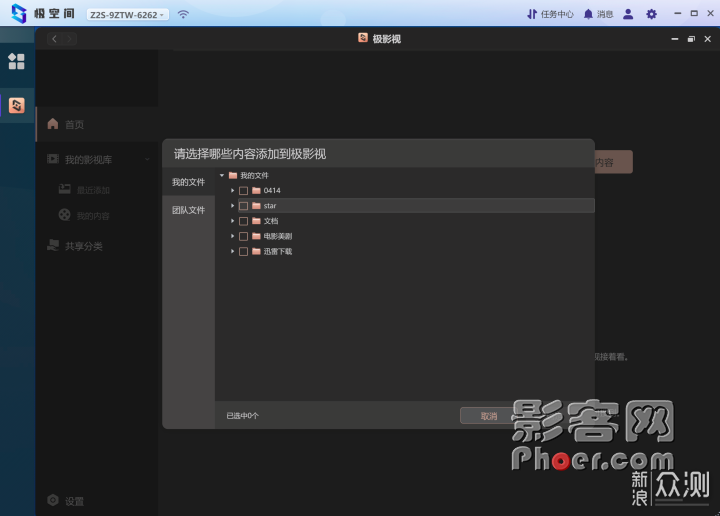Click the root 我的文件 folder icon
This screenshot has height=516, width=720.
pos(233,175)
